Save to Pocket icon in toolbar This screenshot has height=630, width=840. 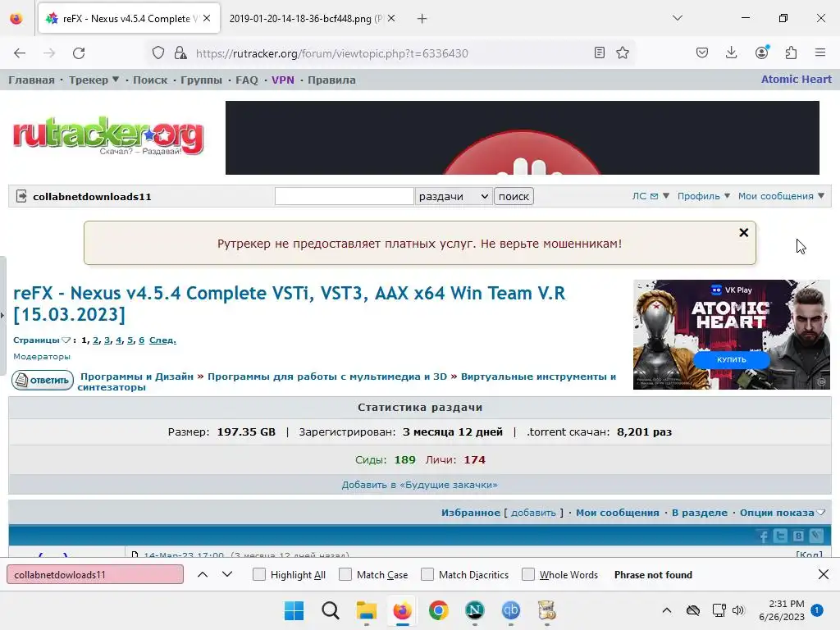tap(702, 52)
